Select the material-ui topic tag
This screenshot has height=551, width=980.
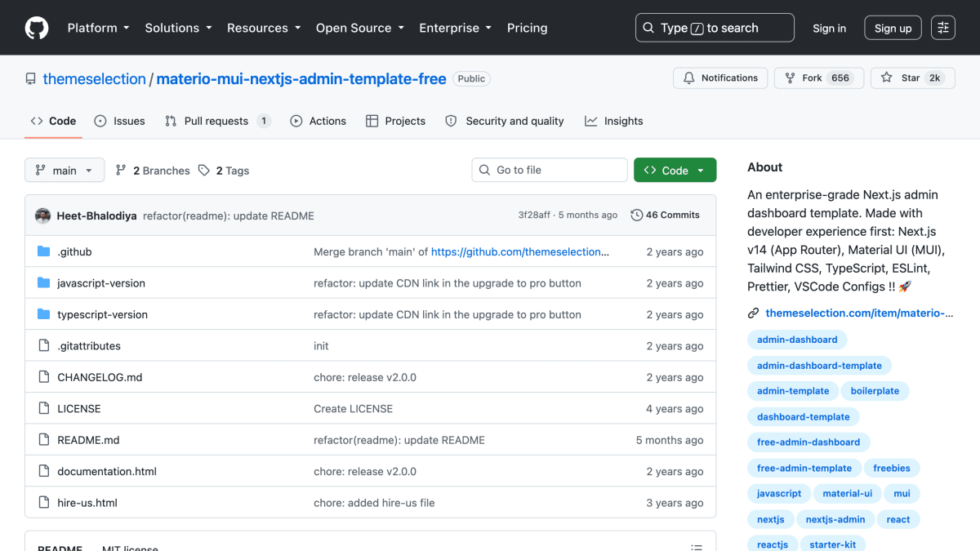point(847,494)
